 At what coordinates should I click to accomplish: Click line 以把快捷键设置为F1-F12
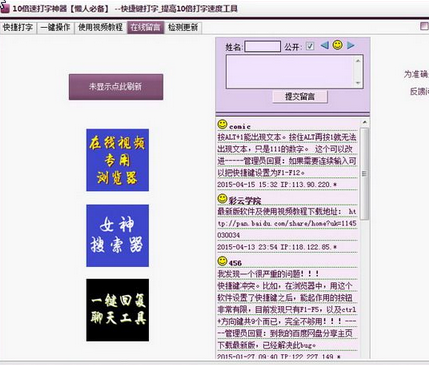click(261, 173)
